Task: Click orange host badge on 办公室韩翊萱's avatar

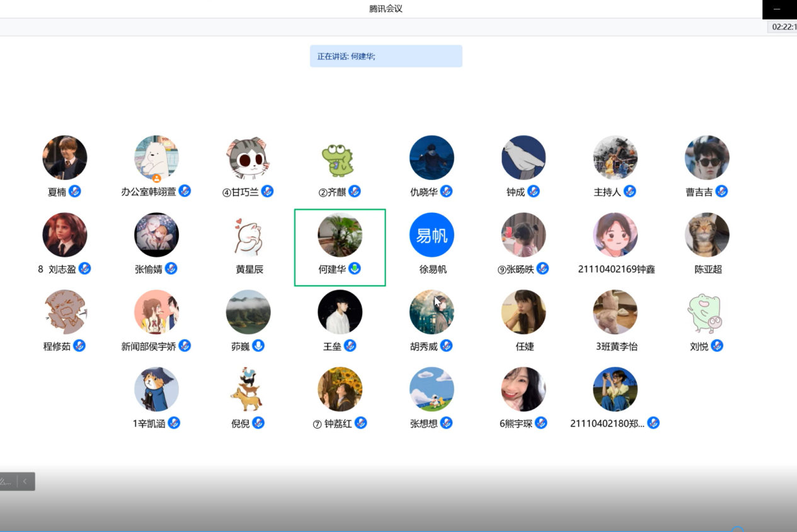Action: (x=157, y=178)
